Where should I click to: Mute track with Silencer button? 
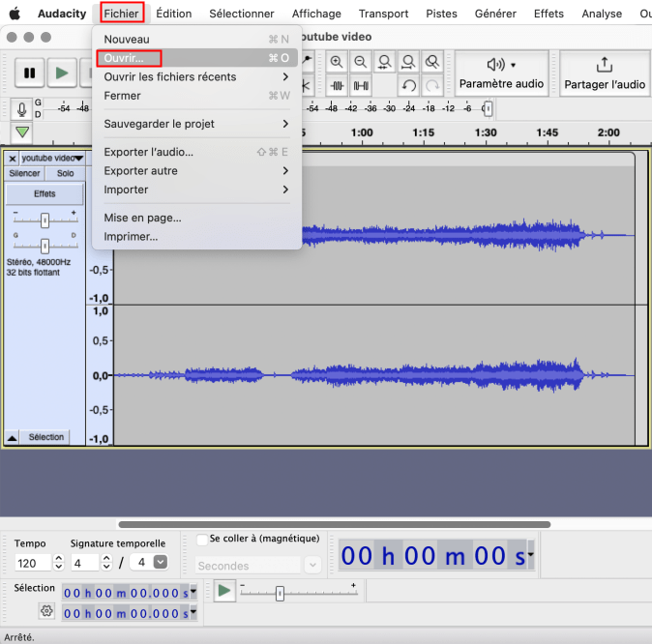tap(24, 173)
